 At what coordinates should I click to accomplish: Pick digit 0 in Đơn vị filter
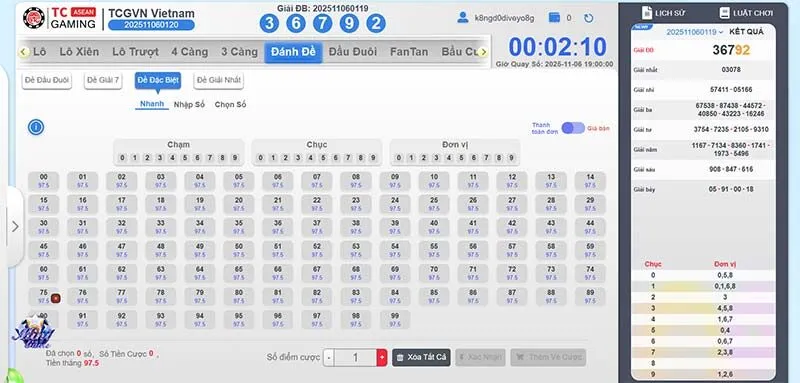pos(398,158)
